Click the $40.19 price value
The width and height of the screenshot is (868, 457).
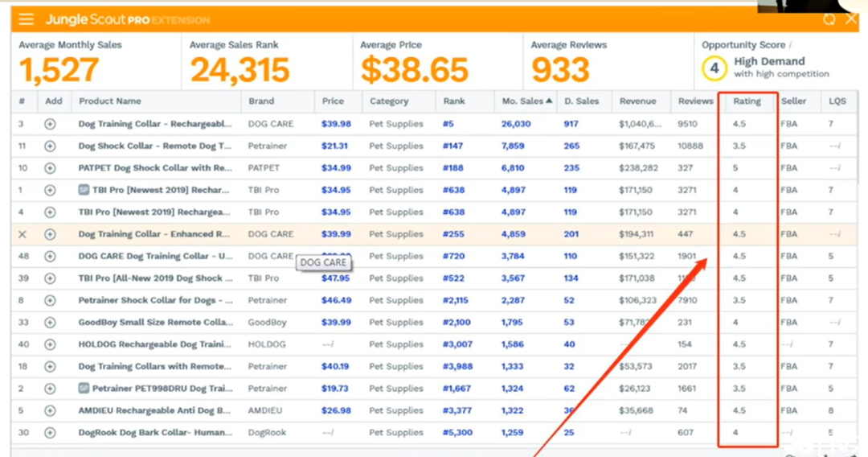coord(335,366)
